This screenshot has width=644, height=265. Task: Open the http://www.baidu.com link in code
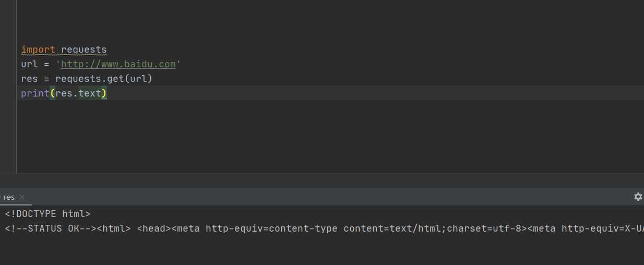(x=118, y=65)
